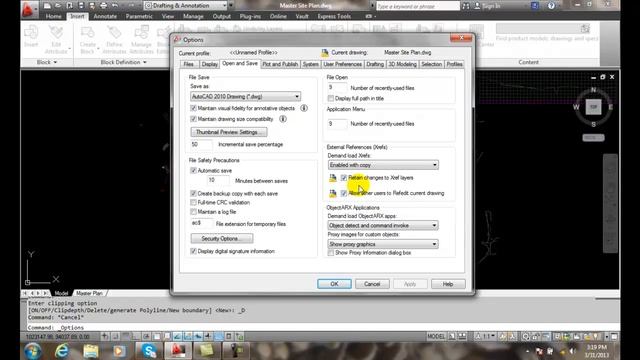Image resolution: width=640 pixels, height=360 pixels.
Task: Click the Help question mark icon in title bar
Action: 551,6
